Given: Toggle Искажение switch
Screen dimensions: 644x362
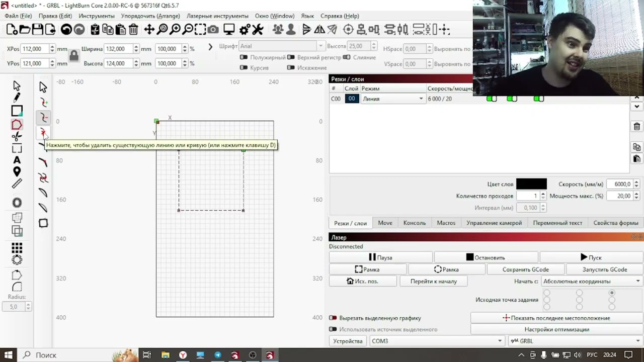Looking at the screenshot, I should tap(291, 67).
